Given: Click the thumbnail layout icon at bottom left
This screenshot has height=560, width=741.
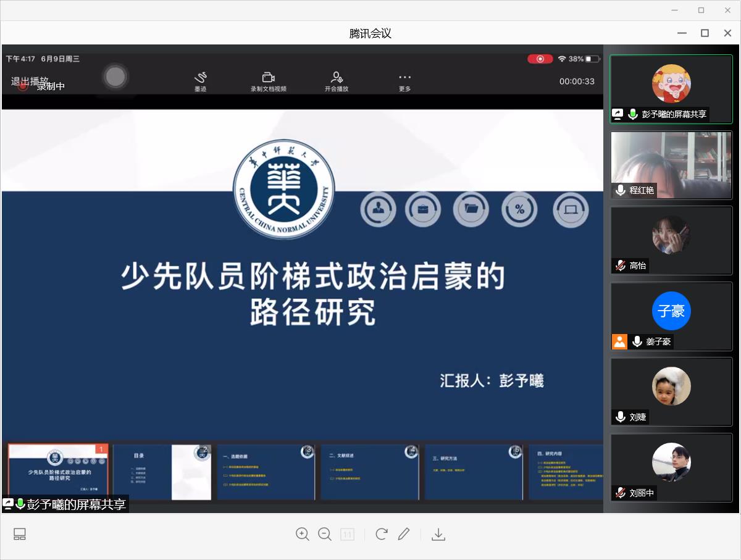Looking at the screenshot, I should (x=20, y=534).
